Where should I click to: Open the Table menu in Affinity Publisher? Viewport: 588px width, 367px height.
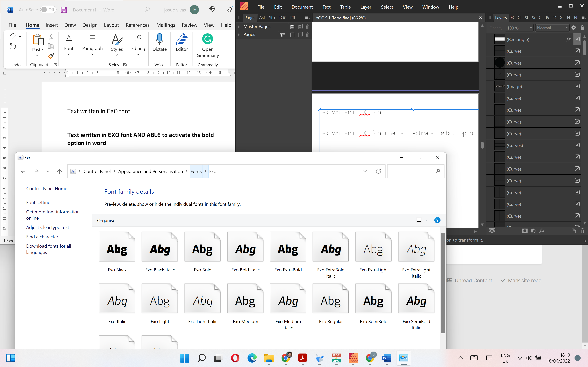pos(345,7)
